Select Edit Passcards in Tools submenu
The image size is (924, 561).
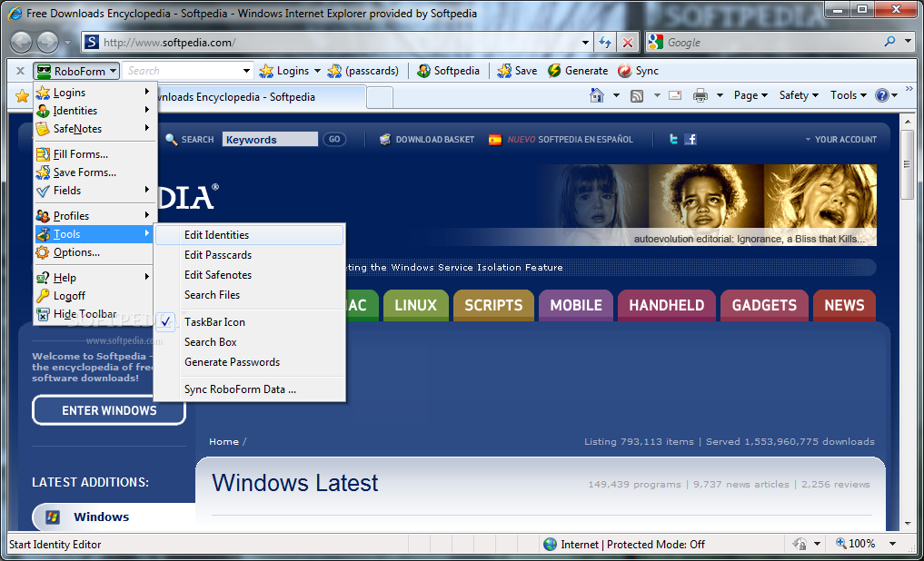point(249,255)
